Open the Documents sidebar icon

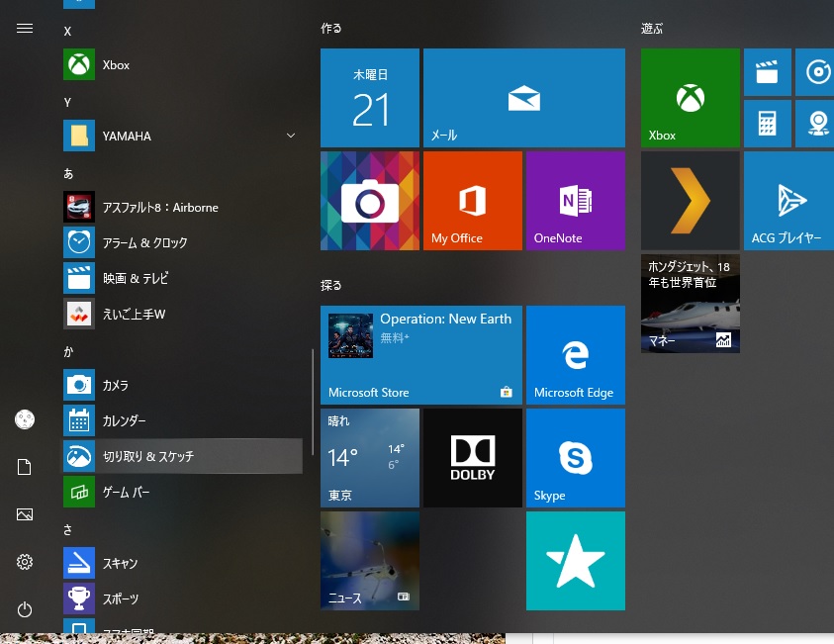pos(25,467)
